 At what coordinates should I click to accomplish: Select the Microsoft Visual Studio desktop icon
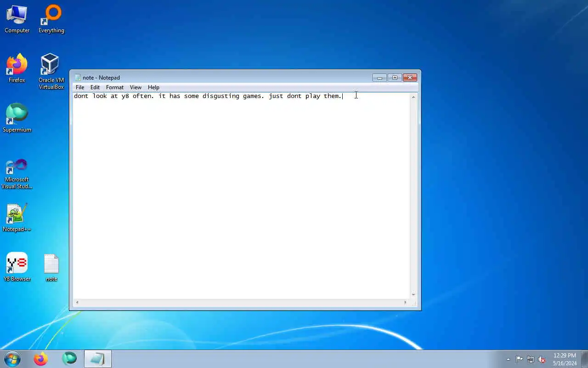[17, 174]
